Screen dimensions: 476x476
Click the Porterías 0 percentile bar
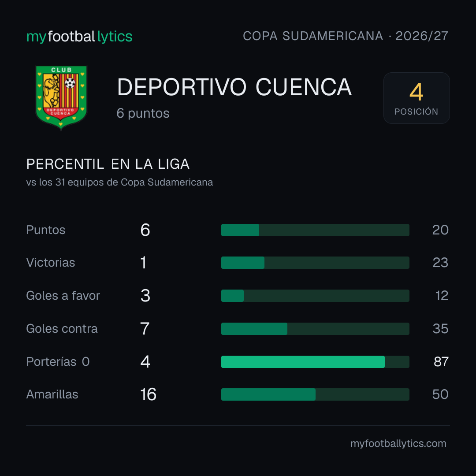pyautogui.click(x=315, y=362)
